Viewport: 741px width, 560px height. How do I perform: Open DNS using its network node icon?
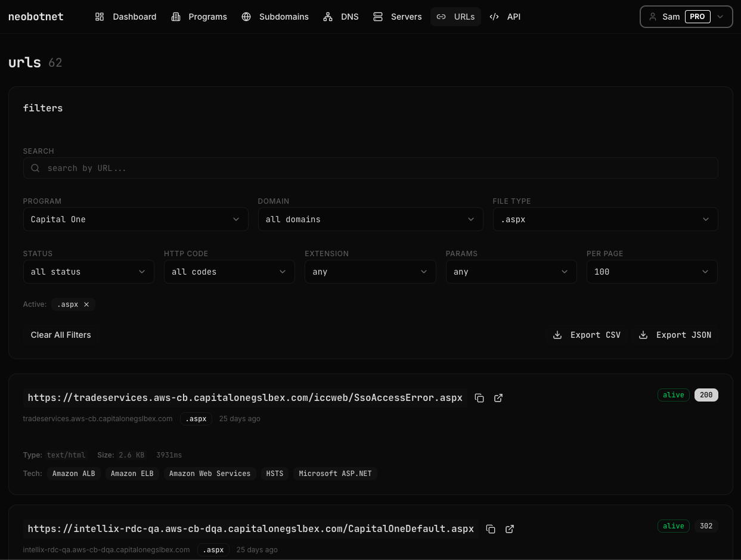[328, 17]
